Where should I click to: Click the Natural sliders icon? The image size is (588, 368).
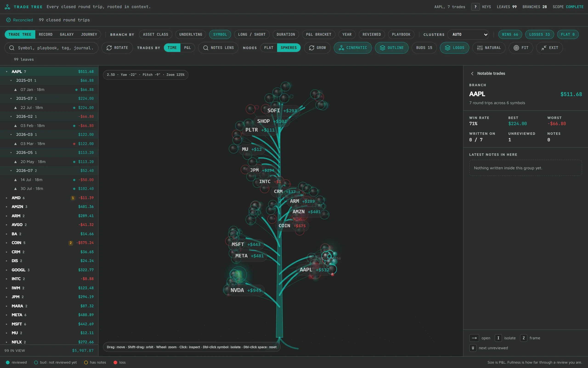[x=480, y=48]
